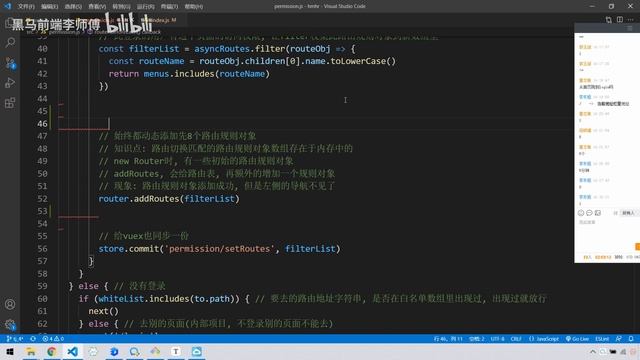Viewport: 640px width, 360px height.
Task: Open the 文件(F) menu
Action: pyautogui.click(x=26, y=7)
